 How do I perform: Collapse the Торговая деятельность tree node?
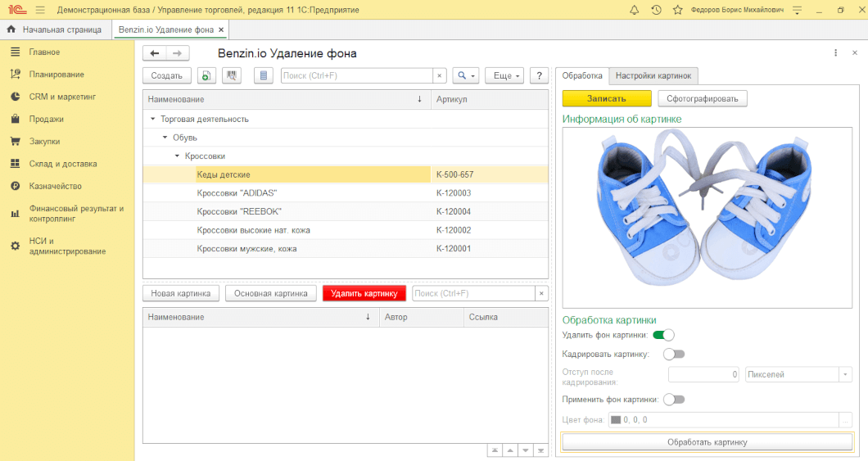click(x=152, y=120)
